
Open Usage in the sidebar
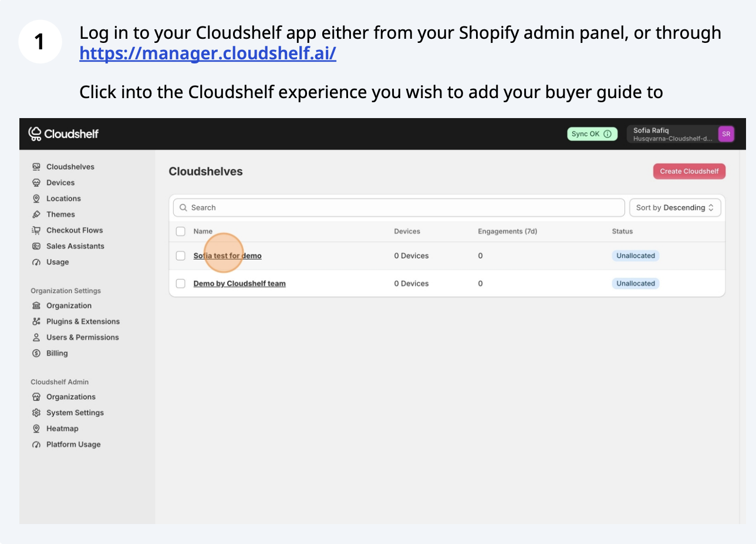[x=58, y=262]
